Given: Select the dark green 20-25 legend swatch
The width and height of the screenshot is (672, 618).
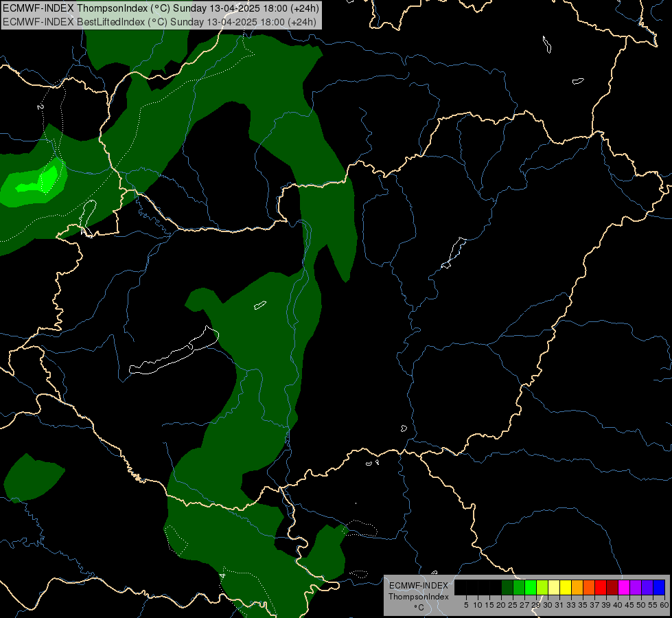Looking at the screenshot, I should pos(507,587).
